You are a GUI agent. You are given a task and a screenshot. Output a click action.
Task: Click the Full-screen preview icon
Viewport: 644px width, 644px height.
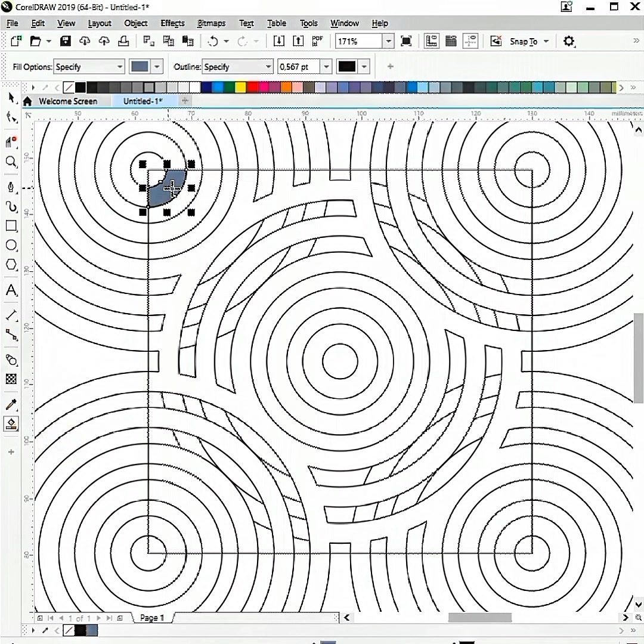406,41
